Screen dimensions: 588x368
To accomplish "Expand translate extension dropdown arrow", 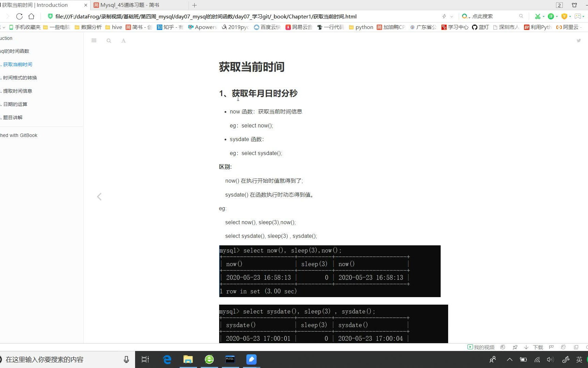I will click(557, 16).
